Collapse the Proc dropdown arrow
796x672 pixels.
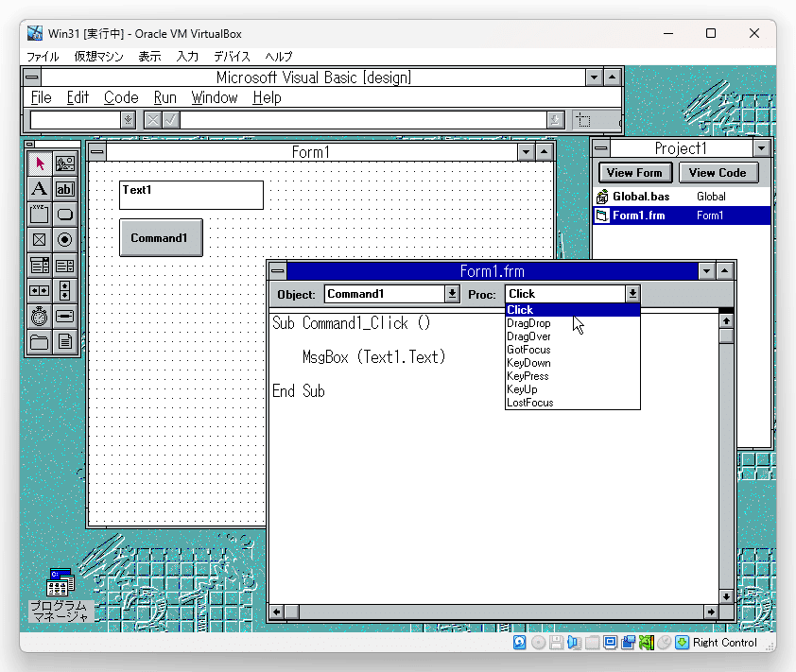(x=632, y=293)
